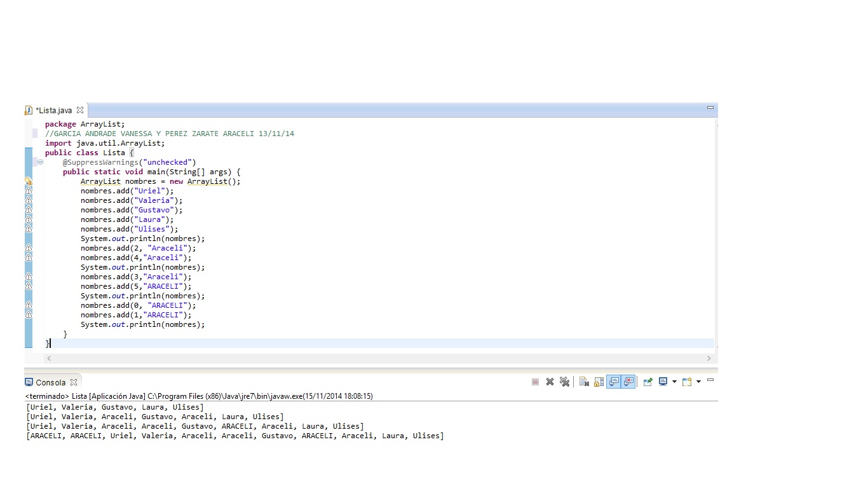
Task: Minimize the editor area
Action: (710, 108)
